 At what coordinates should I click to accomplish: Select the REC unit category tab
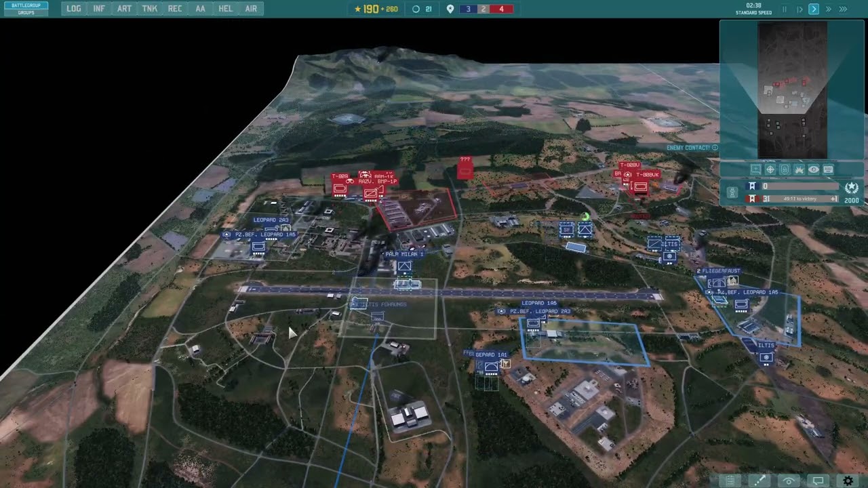point(175,9)
